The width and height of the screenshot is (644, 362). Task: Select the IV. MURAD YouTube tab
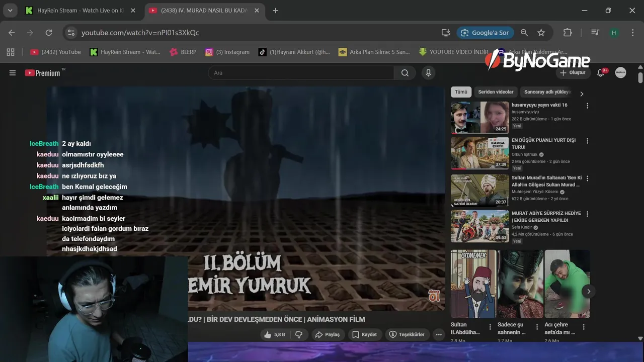(x=205, y=11)
